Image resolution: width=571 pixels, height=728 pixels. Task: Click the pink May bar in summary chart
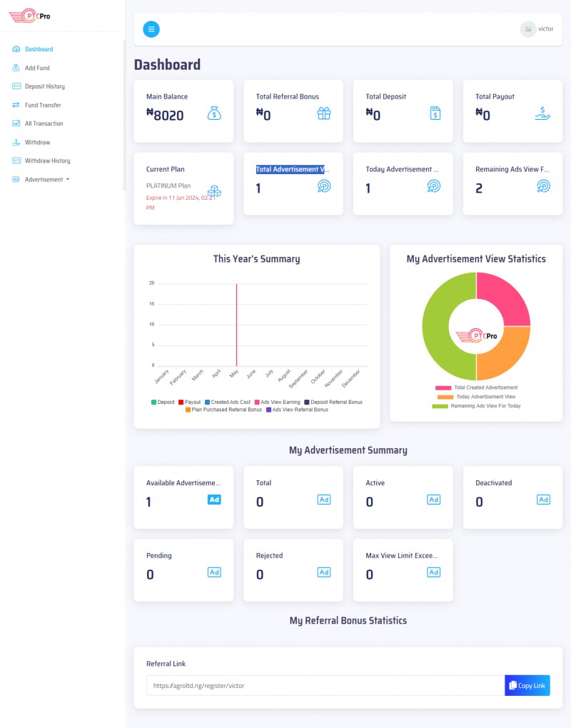coord(237,325)
